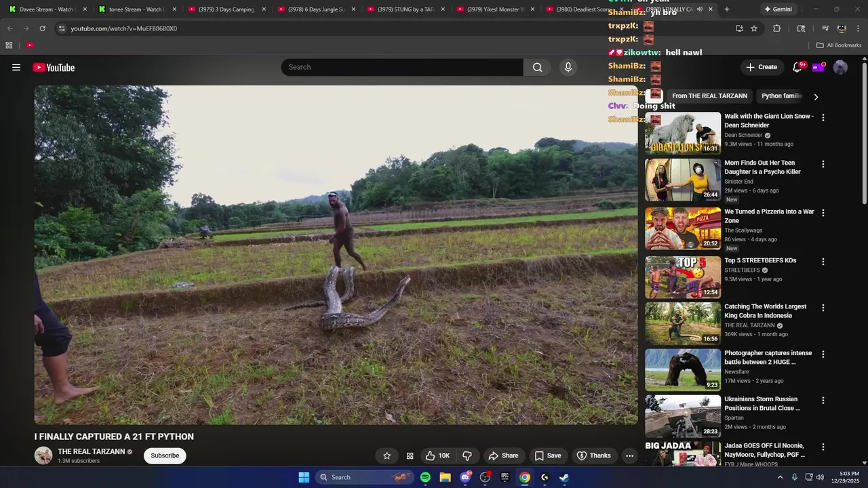
Task: Save the video to playlist
Action: tap(547, 455)
